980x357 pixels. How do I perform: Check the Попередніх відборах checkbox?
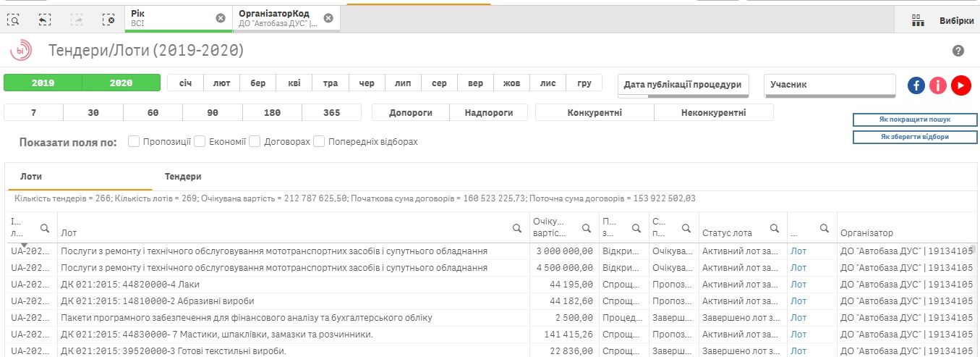319,141
